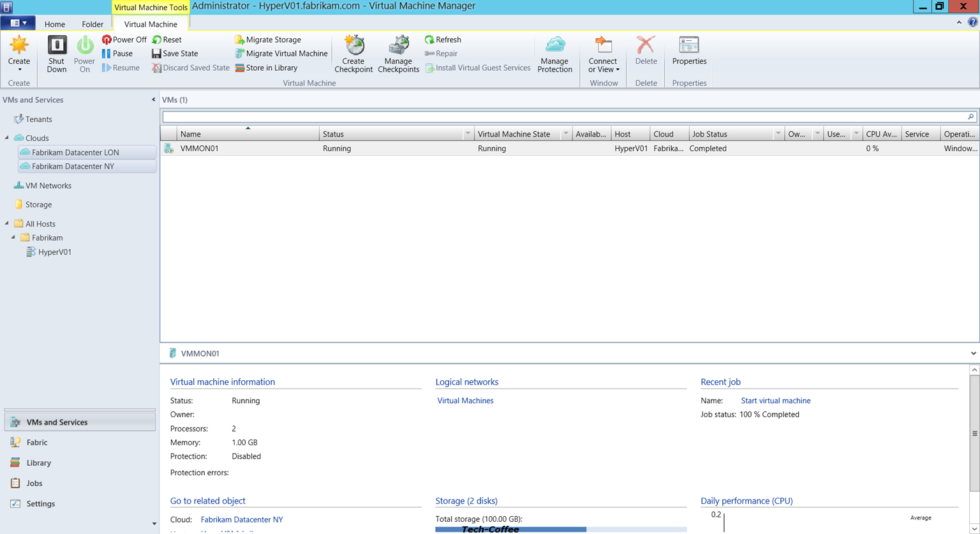This screenshot has width=980, height=534.
Task: Switch to the Home ribbon tab
Action: coord(55,24)
